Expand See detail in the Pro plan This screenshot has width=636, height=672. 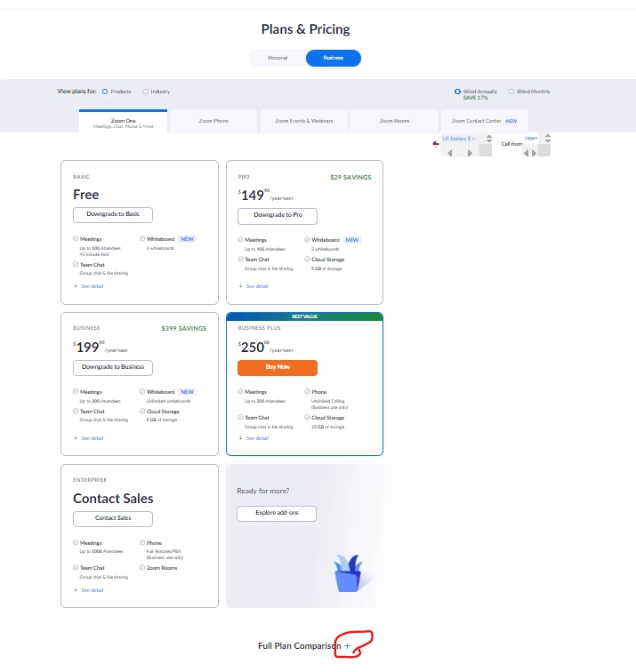pyautogui.click(x=257, y=286)
